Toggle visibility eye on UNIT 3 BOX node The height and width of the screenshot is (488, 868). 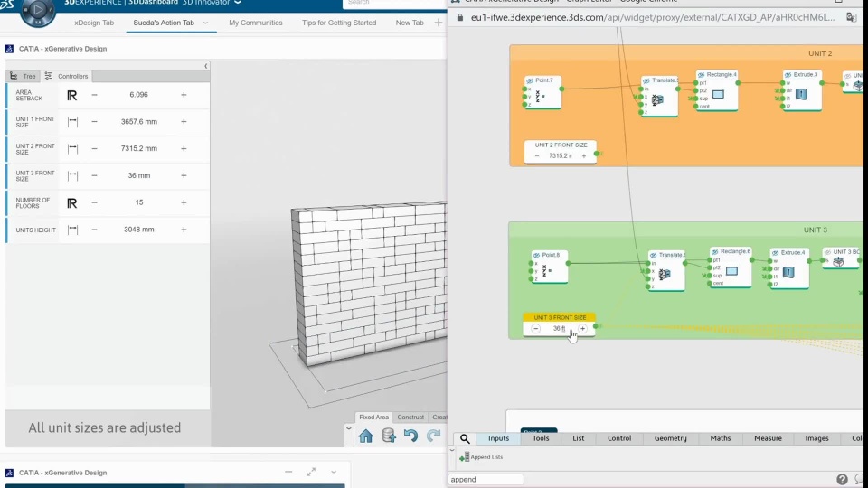tap(828, 252)
